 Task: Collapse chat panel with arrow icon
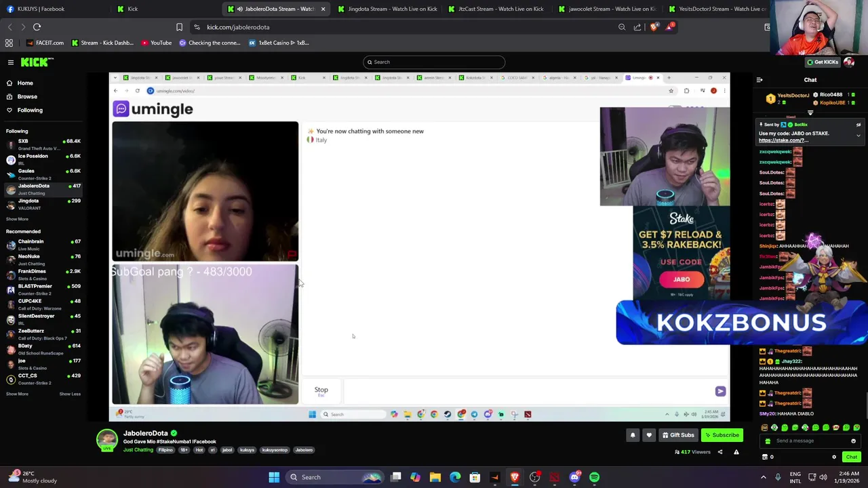coord(759,80)
